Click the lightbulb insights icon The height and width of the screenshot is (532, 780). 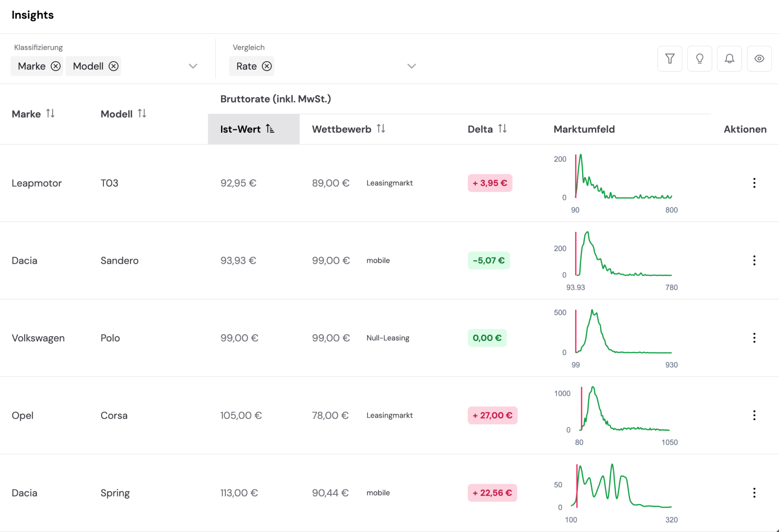[x=699, y=59]
